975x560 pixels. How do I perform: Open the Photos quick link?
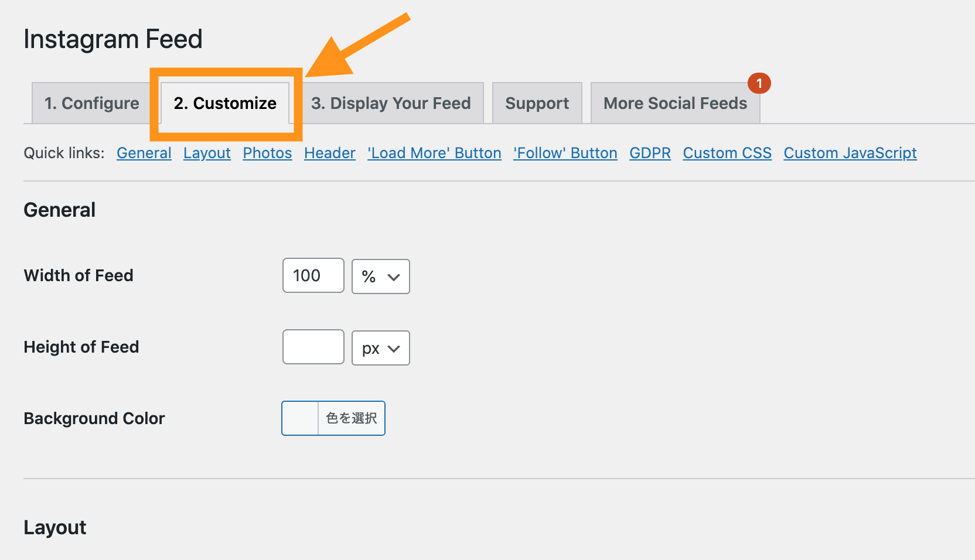point(267,153)
